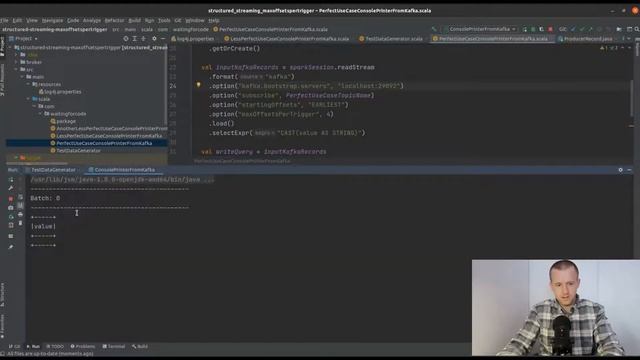Select the package object in project tree

click(x=63, y=121)
